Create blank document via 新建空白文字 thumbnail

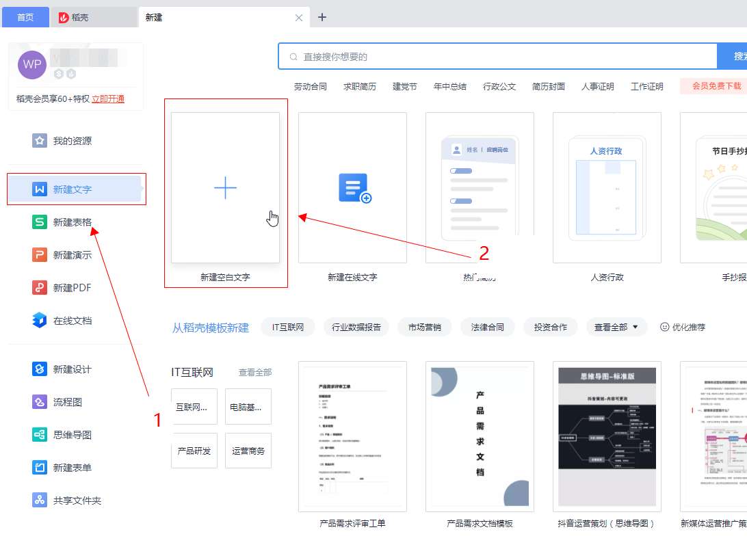coord(225,188)
